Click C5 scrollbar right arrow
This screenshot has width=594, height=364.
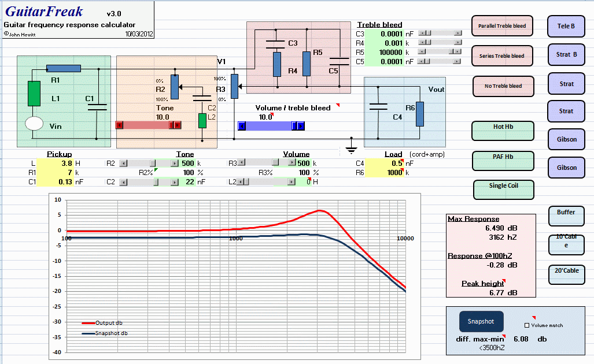click(457, 61)
